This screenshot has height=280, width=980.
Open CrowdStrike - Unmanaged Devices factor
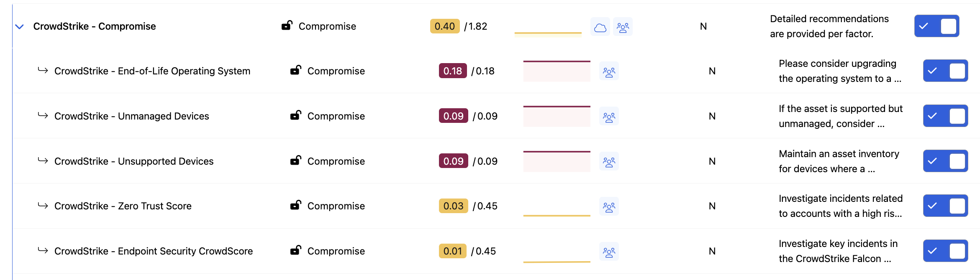point(131,116)
